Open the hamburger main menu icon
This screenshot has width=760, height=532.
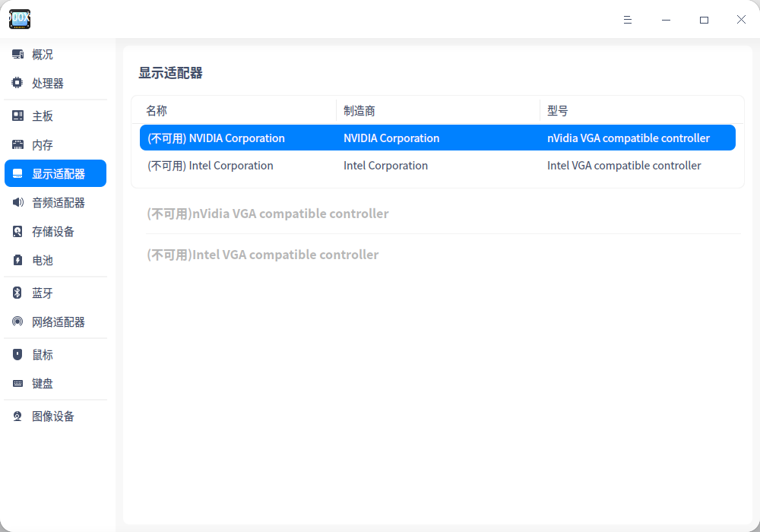(628, 20)
